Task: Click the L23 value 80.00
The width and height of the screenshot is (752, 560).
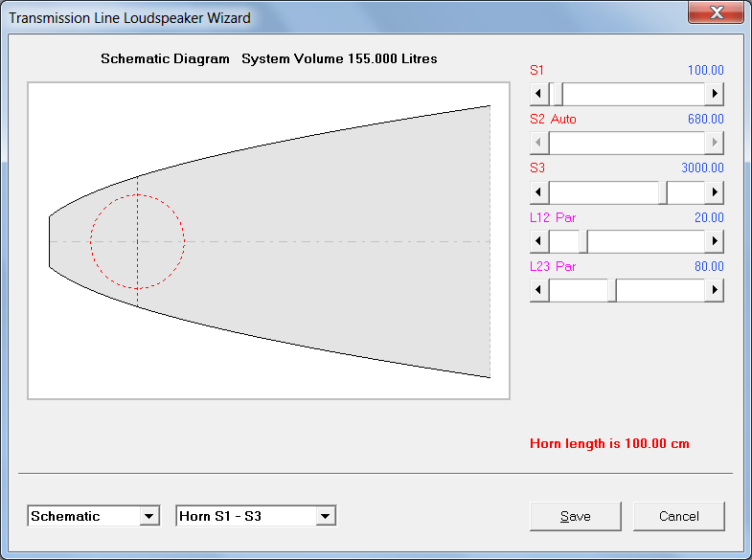Action: pos(709,266)
